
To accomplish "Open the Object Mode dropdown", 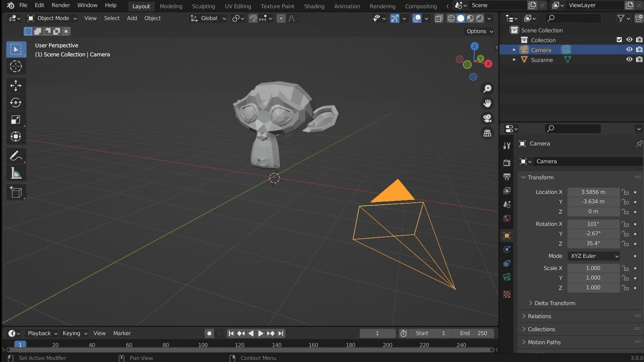I will pos(52,18).
